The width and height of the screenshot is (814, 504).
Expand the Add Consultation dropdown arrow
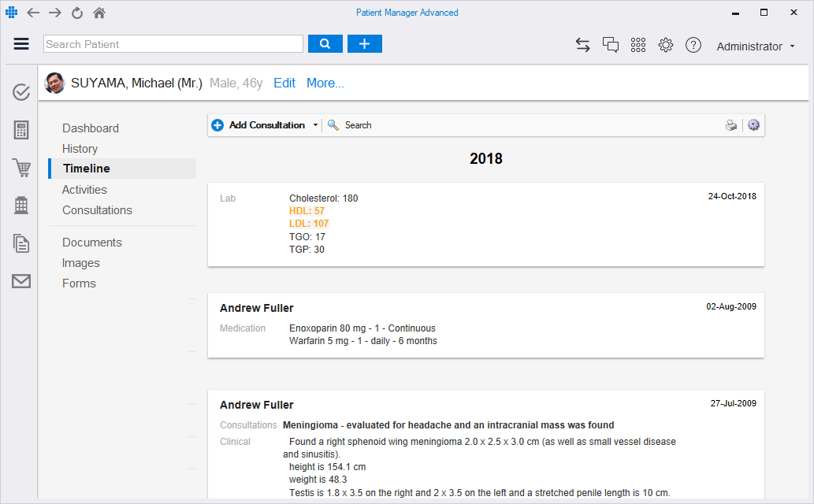tap(315, 125)
